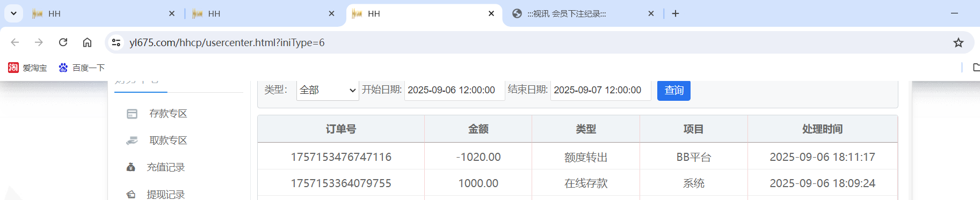Click the 取款专区 hand icon

click(132, 140)
